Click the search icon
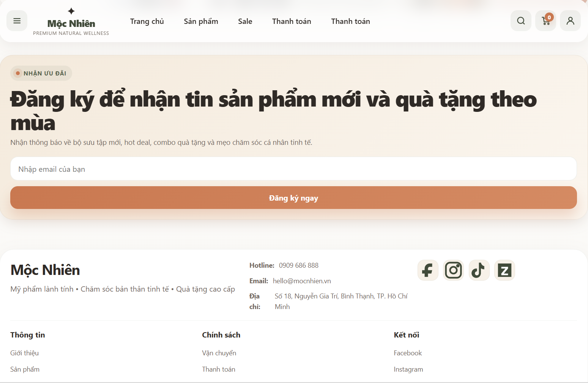Viewport: 588px width, 383px height. [521, 20]
